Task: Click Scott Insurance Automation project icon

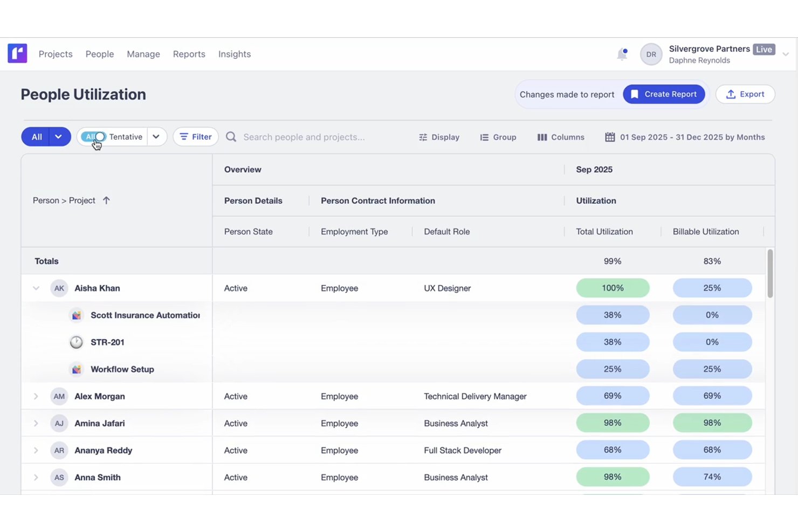Action: pyautogui.click(x=77, y=315)
